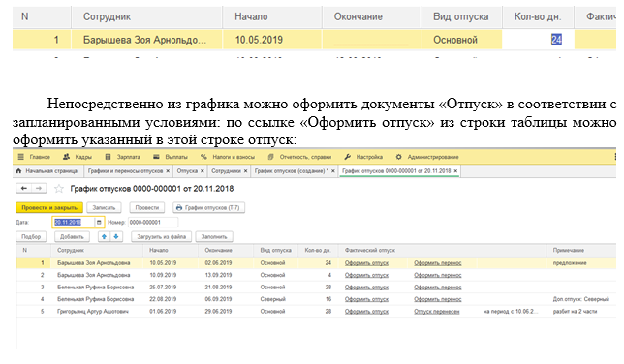Click Оформить отпуск link in row 2

(366, 275)
